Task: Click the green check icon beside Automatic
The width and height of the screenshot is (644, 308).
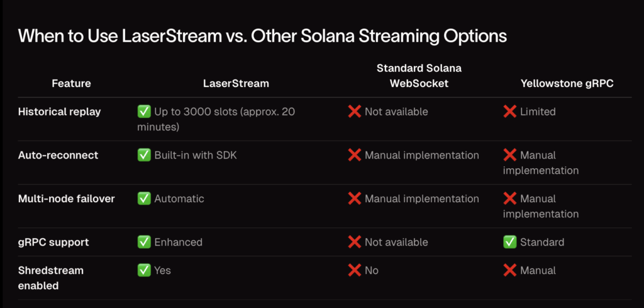Action: pos(144,198)
